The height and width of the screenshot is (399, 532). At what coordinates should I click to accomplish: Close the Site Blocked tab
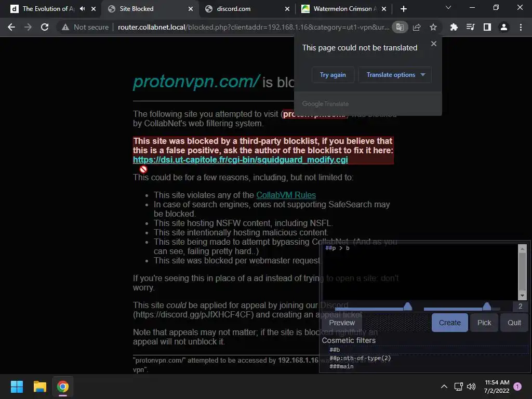[x=191, y=9]
